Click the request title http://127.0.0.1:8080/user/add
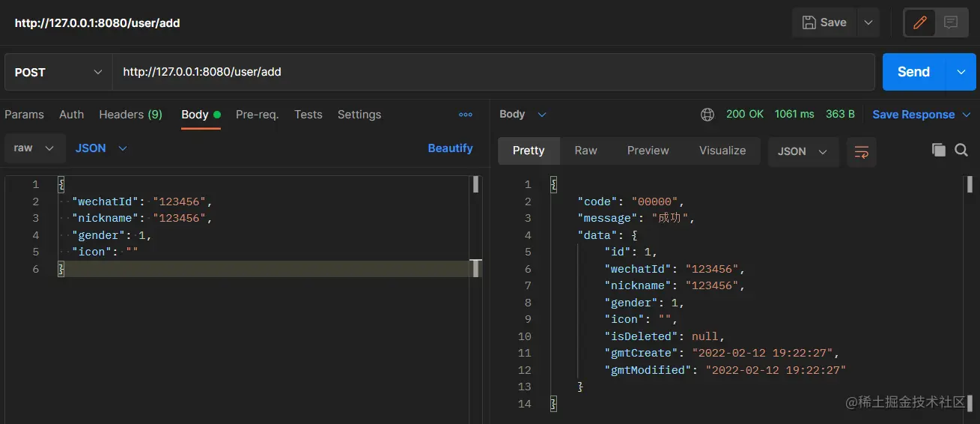The height and width of the screenshot is (424, 980). 97,23
